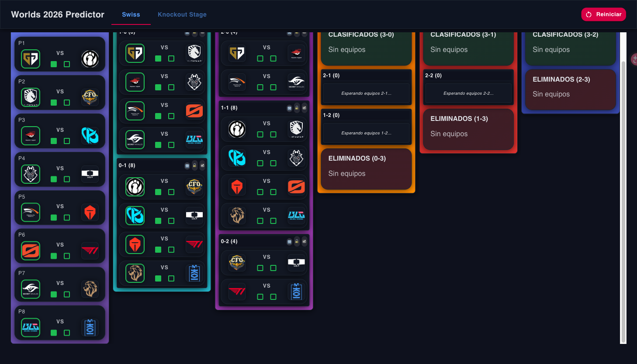Tick the filled BLG-side box in match P8
The image size is (637, 364).
tap(54, 333)
